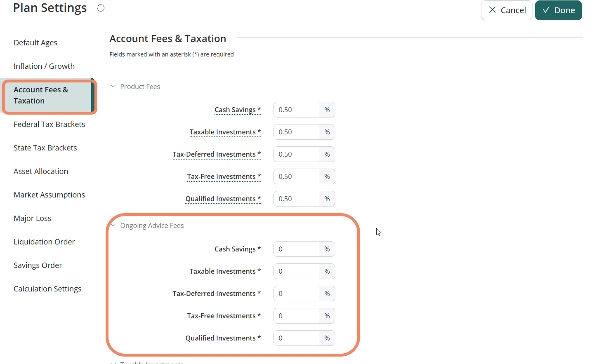Go to Liquidation Order settings
This screenshot has width=594, height=364.
(45, 242)
